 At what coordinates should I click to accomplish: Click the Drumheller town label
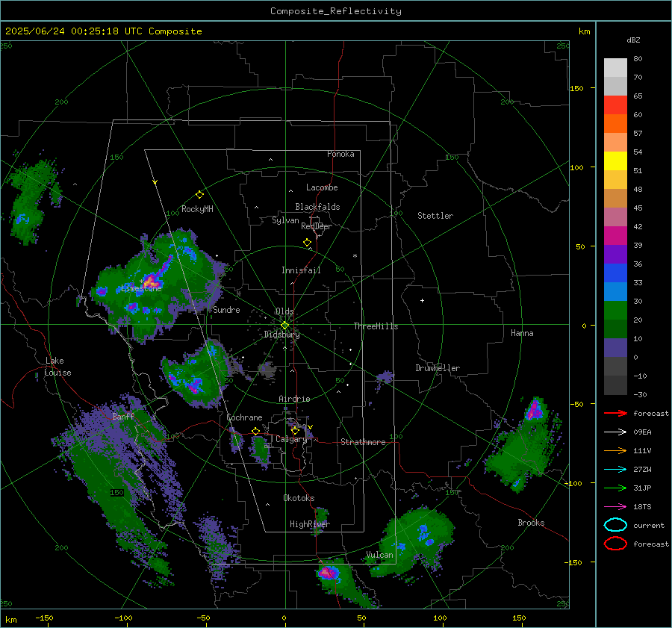438,368
